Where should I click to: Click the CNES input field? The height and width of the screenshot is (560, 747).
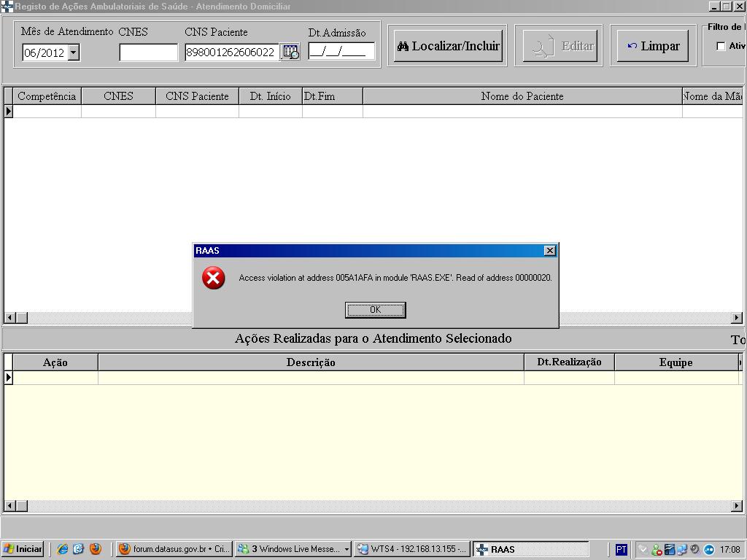[x=148, y=52]
